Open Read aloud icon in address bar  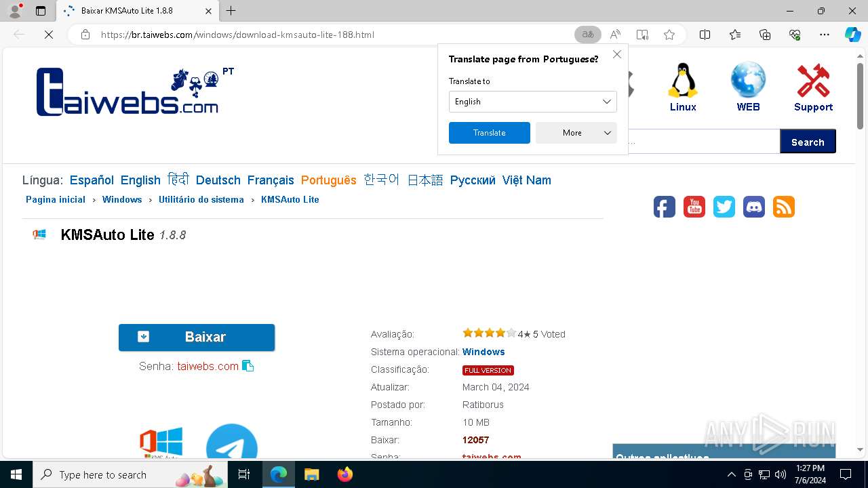[x=615, y=35]
